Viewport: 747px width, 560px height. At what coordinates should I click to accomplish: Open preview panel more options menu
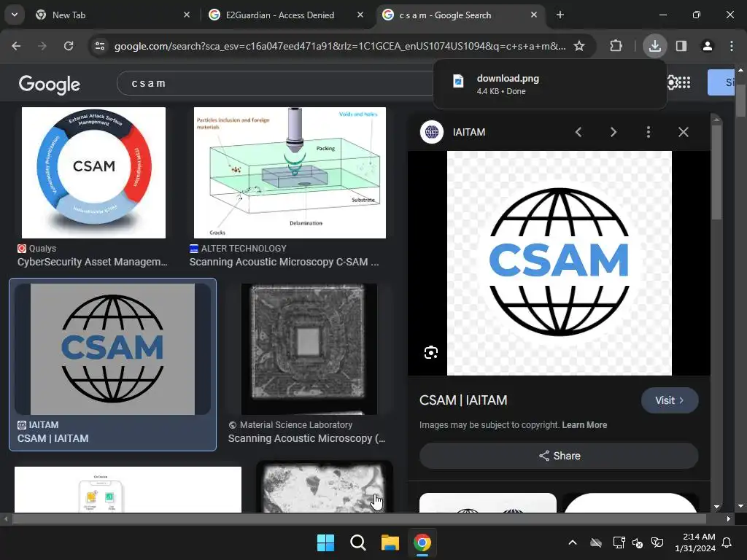click(x=648, y=132)
